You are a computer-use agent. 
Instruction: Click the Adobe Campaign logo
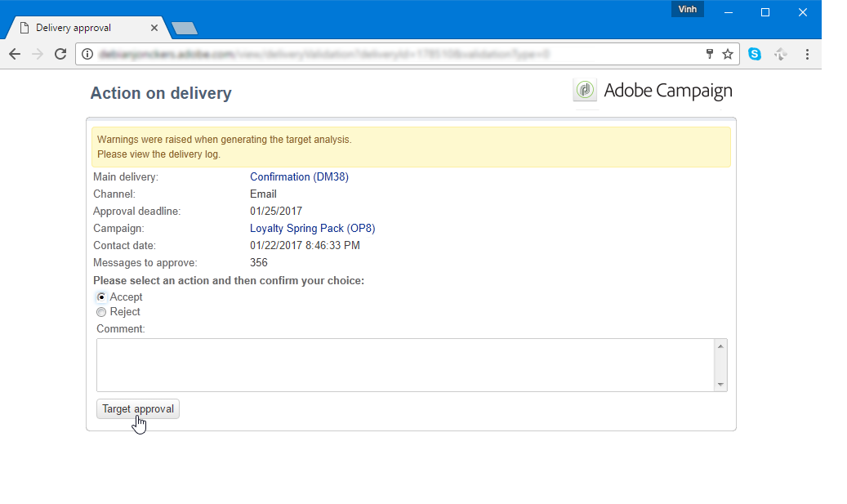(653, 91)
